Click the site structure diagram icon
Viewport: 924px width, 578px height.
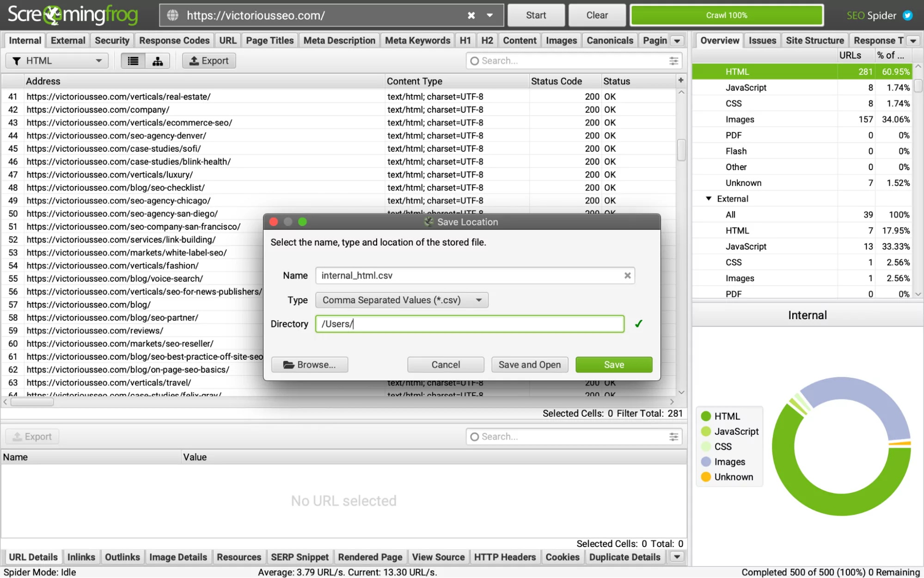158,60
